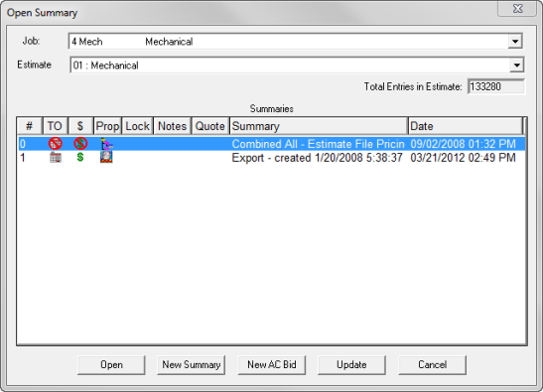
Task: Click the TO column header
Action: [x=55, y=126]
